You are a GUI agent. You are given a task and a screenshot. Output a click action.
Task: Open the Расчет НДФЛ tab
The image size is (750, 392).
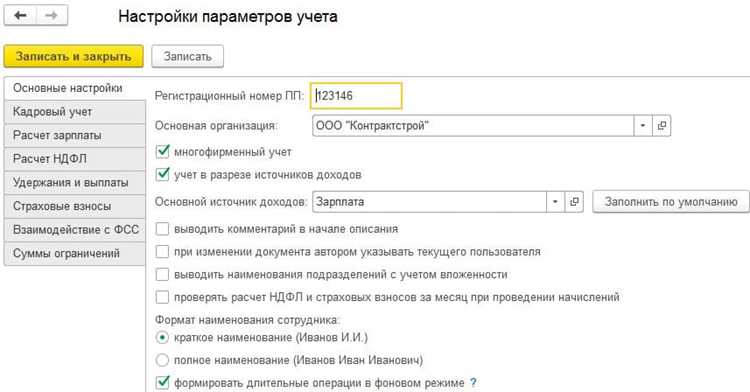pos(75,159)
